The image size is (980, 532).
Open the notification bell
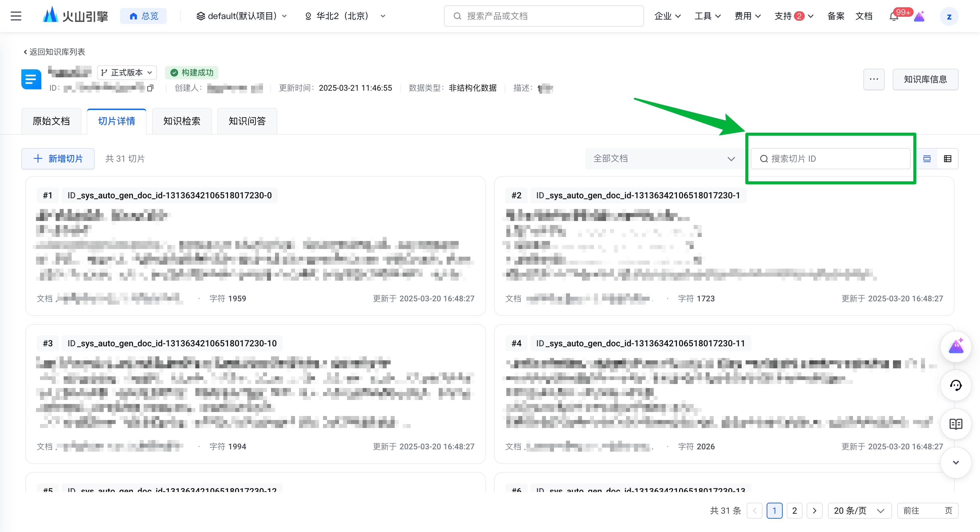click(x=894, y=16)
